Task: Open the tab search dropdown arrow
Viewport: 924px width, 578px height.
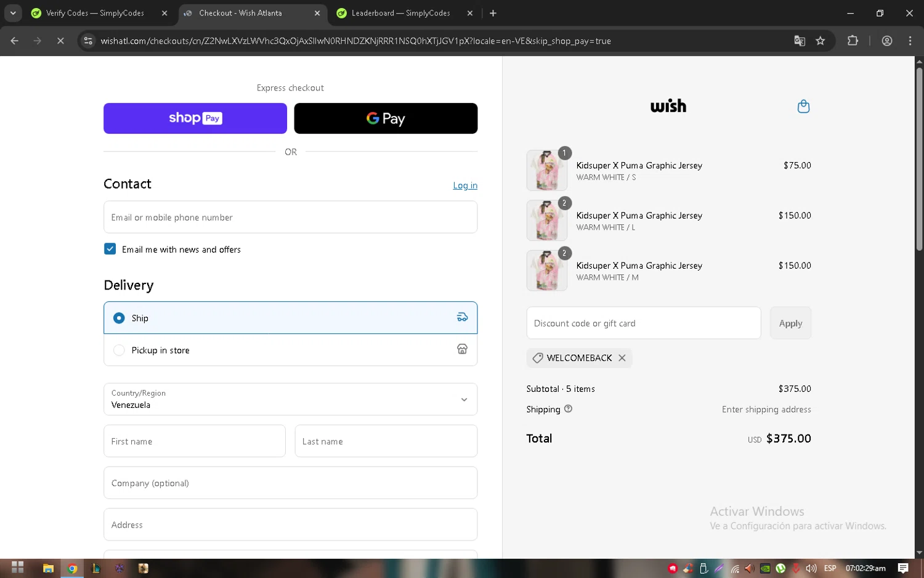Action: (13, 13)
